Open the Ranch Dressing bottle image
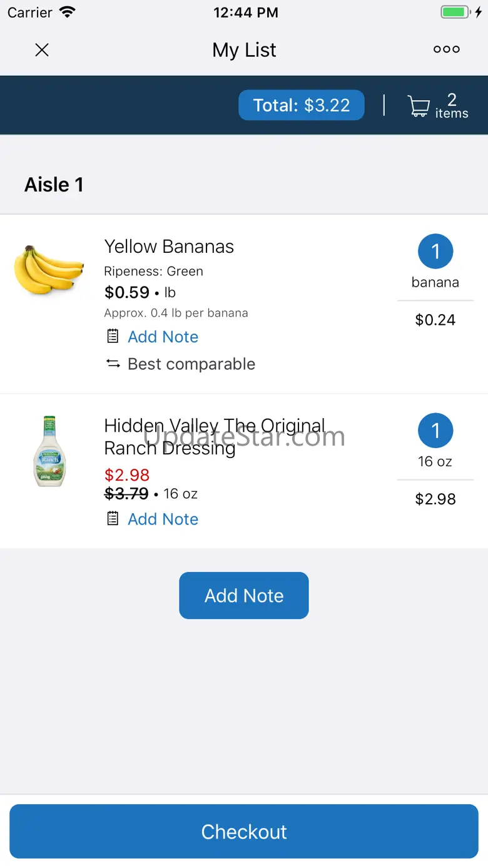This screenshot has height=868, width=488. pos(49,451)
